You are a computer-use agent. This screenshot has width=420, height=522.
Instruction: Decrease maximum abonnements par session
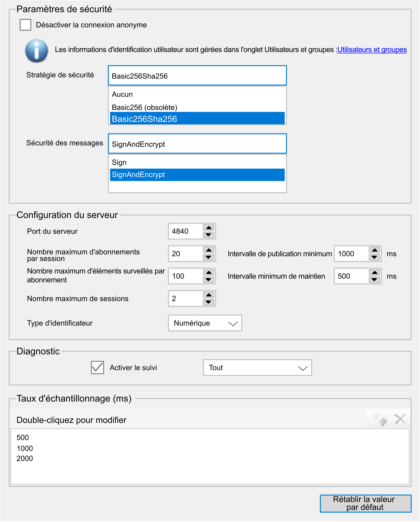coord(209,257)
